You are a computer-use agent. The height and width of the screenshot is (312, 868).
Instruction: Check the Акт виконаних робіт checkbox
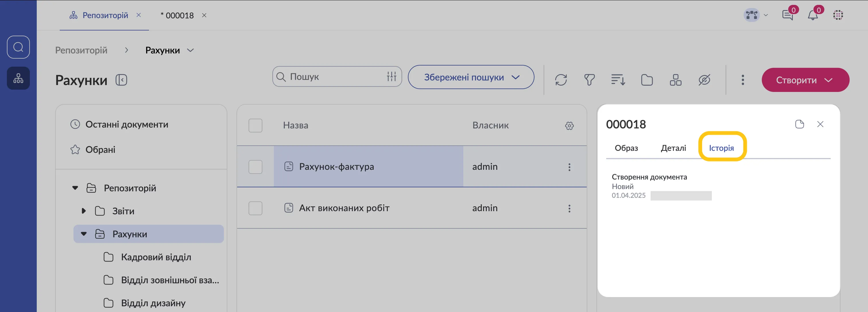click(255, 208)
